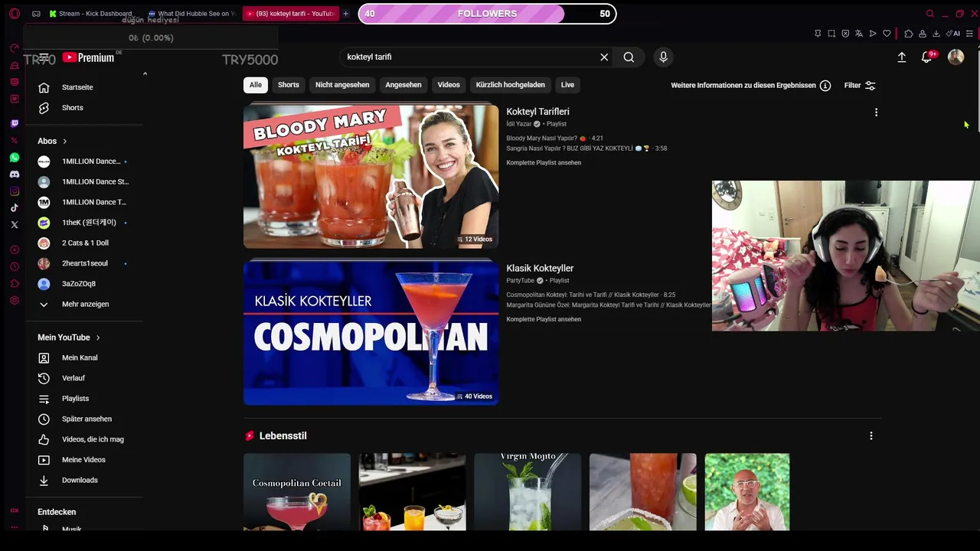Click the heart bookmark icon in toolbar
This screenshot has width=980, height=551.
click(887, 34)
